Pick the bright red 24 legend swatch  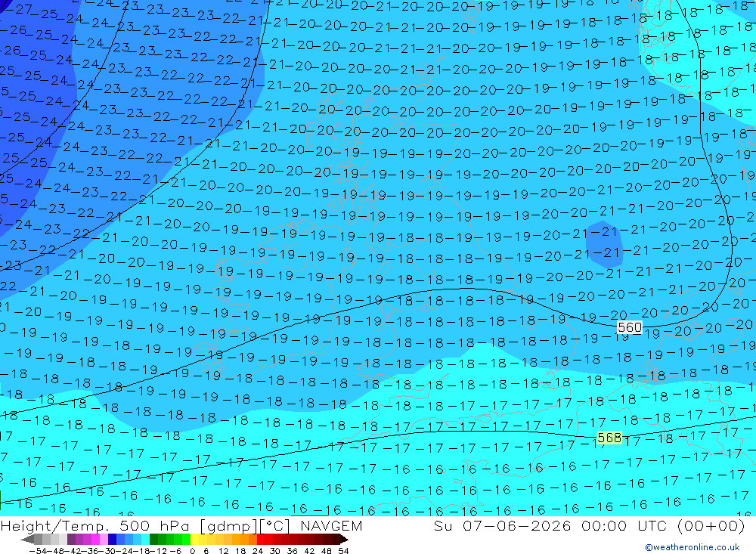click(x=261, y=540)
